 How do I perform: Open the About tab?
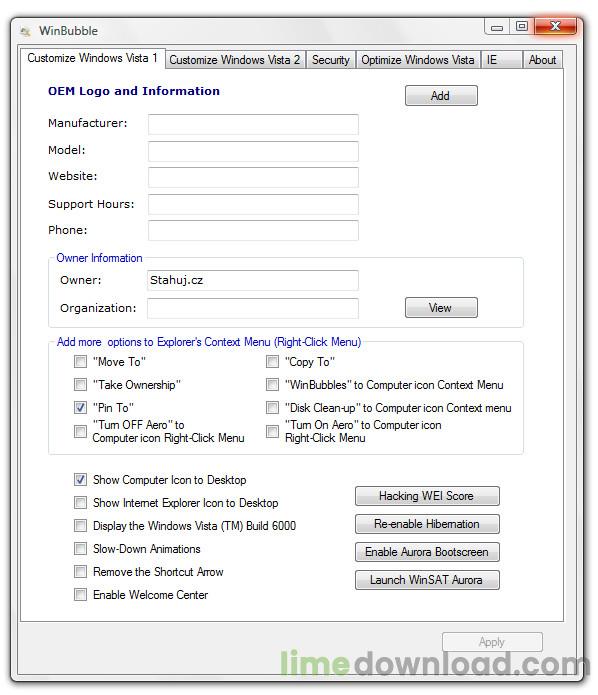pos(542,60)
